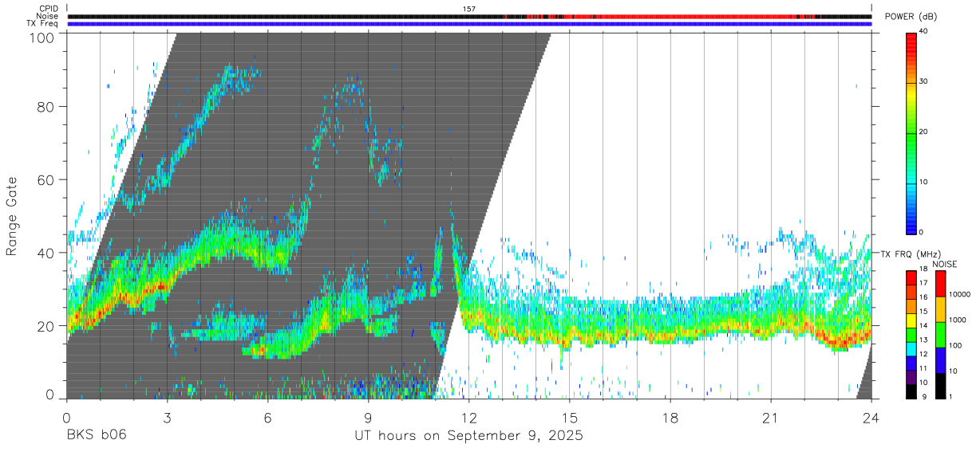Screen dimensions: 980x452
Task: Click the blue TX frequency strip
Action: click(469, 24)
